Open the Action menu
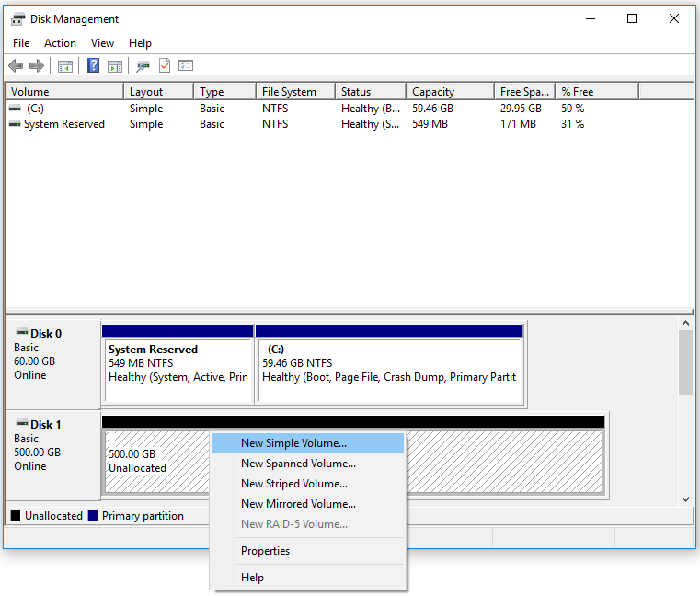700x596 pixels. (x=60, y=43)
